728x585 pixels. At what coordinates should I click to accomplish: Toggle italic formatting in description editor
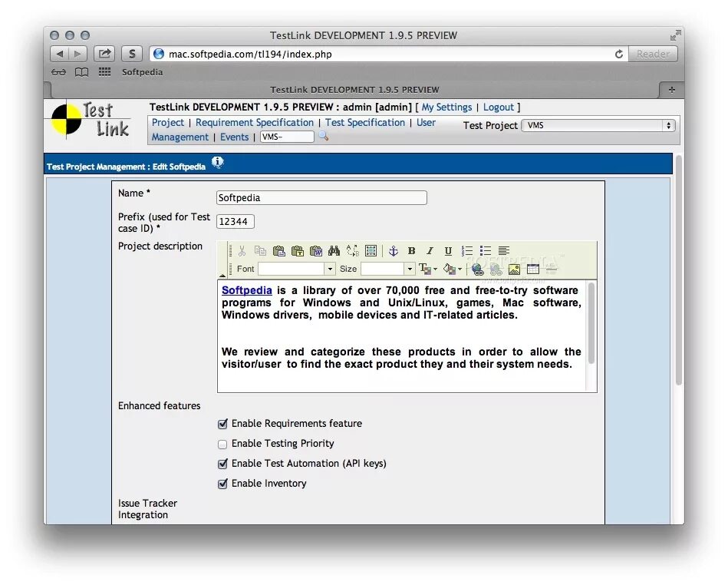coord(430,251)
